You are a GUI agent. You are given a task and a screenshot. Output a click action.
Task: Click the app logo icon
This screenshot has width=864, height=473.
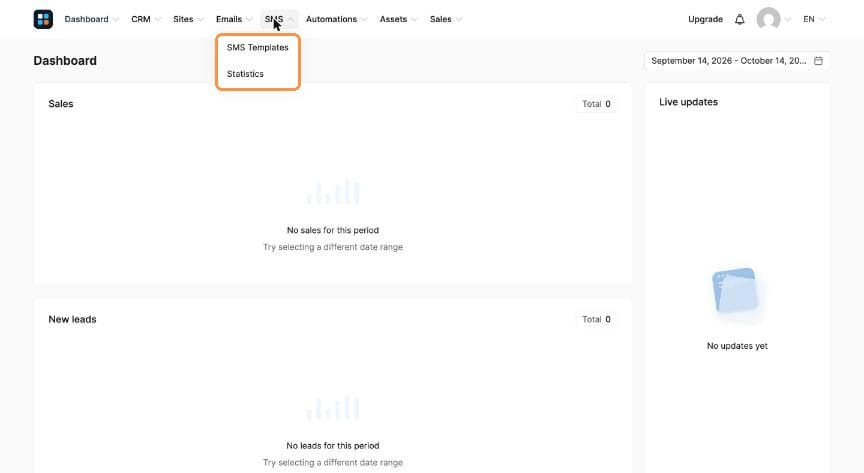43,19
